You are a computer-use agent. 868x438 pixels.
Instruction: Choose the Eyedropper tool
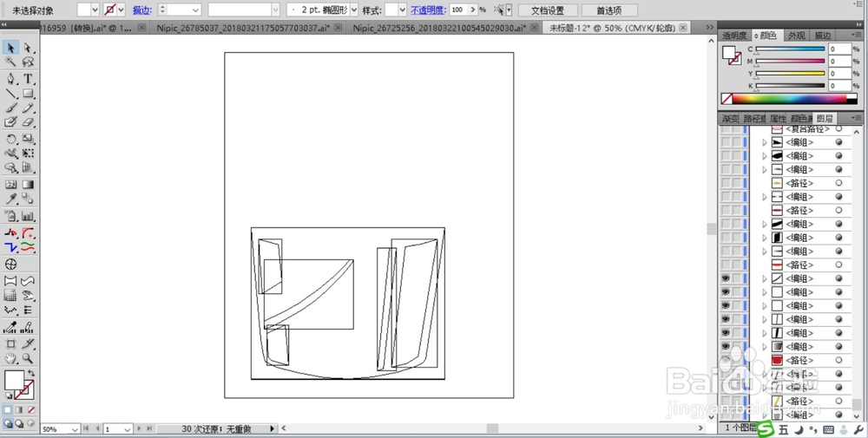(10, 199)
